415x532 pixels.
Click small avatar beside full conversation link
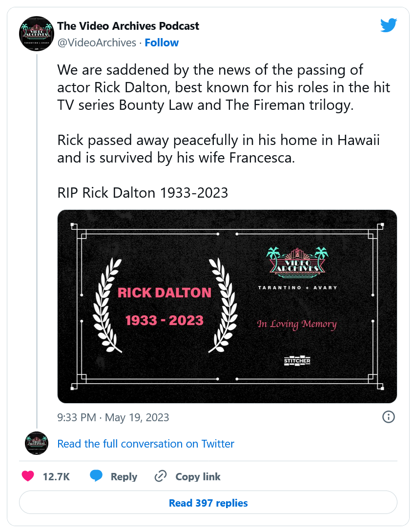[x=37, y=443]
